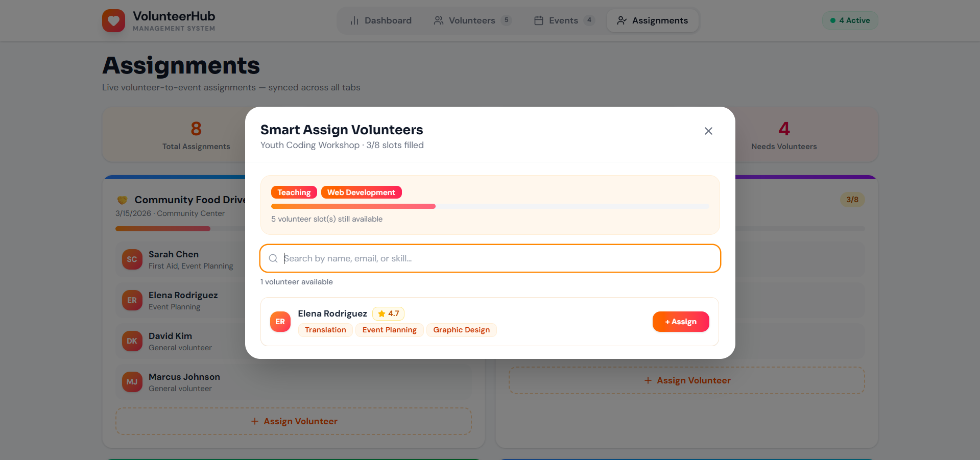Select the Assignments tab
Image resolution: width=980 pixels, height=460 pixels.
652,20
